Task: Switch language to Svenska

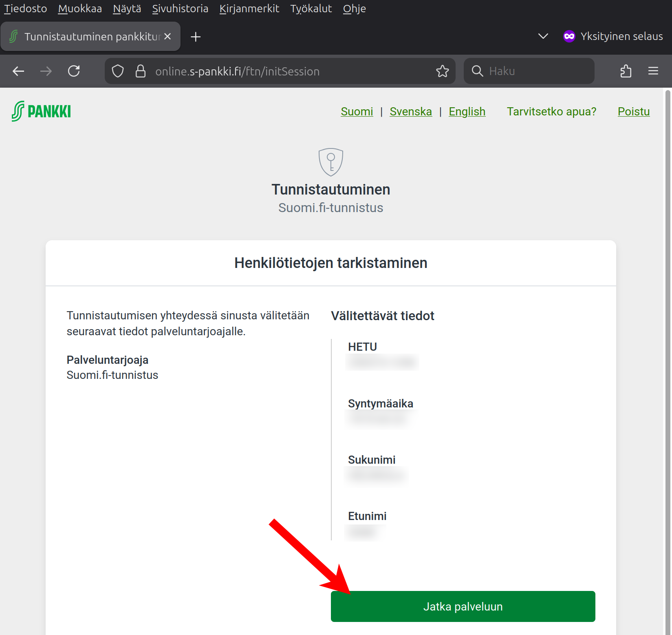Action: tap(410, 111)
